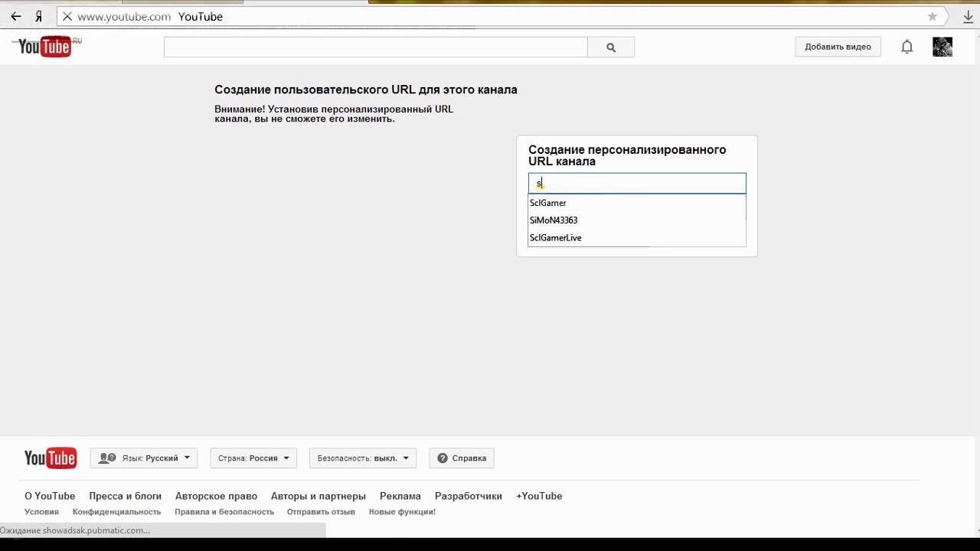Open the Авторы и партнеры link

(x=318, y=496)
